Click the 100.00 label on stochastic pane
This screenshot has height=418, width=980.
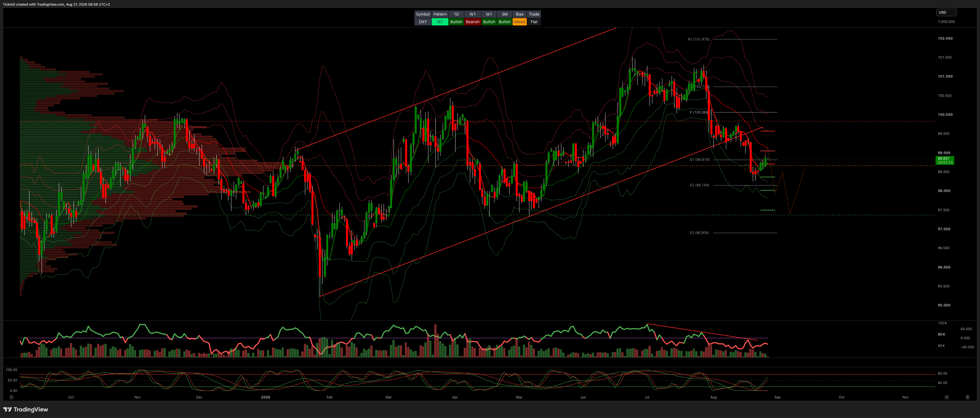pos(11,370)
